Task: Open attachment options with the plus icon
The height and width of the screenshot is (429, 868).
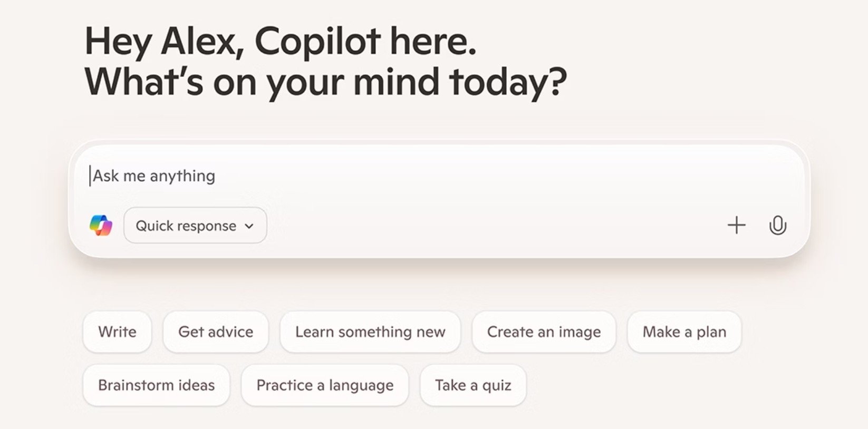Action: 736,226
